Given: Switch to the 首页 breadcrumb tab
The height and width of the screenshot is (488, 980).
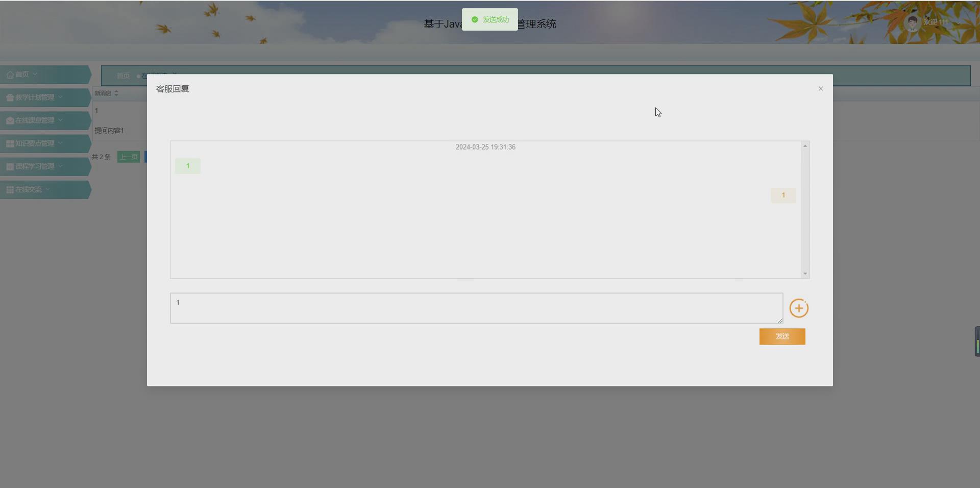Looking at the screenshot, I should coord(122,76).
